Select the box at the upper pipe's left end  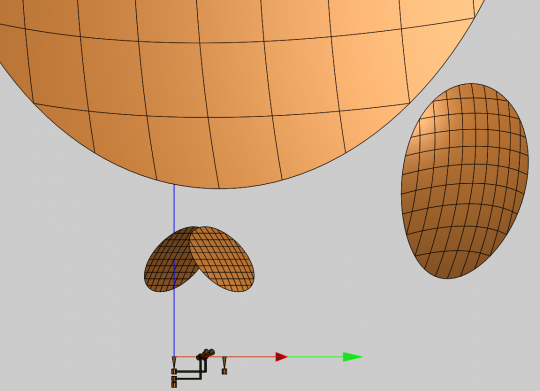coord(174,371)
